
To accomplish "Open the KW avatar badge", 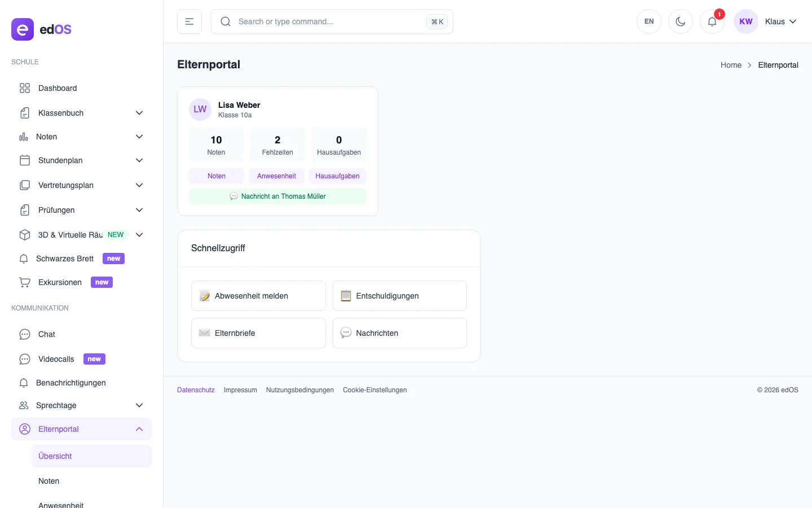I will [745, 21].
